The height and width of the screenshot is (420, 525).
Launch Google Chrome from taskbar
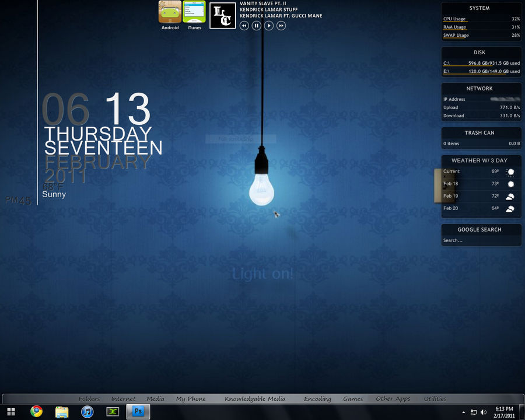tap(37, 412)
